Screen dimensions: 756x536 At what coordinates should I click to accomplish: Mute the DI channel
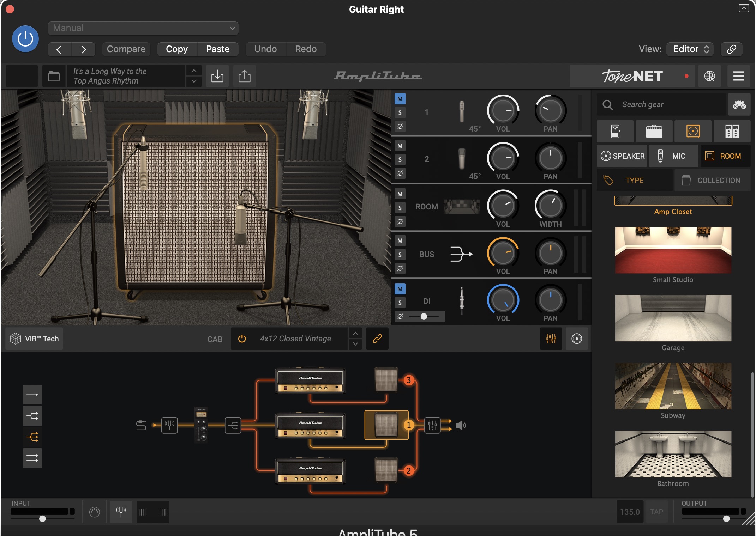tap(400, 289)
